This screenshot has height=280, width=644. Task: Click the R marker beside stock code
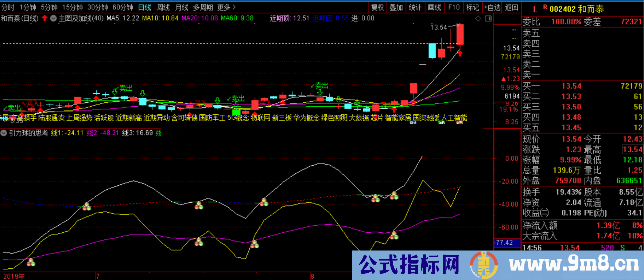(x=545, y=7)
